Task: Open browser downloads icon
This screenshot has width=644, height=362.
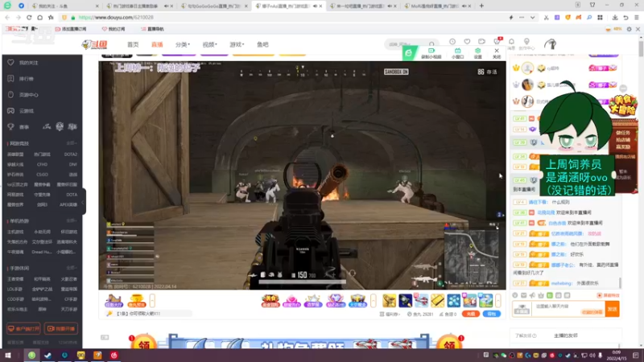Action: coord(615,18)
